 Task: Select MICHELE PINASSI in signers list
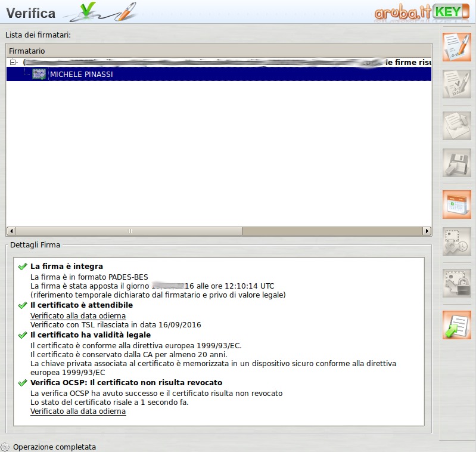click(82, 75)
